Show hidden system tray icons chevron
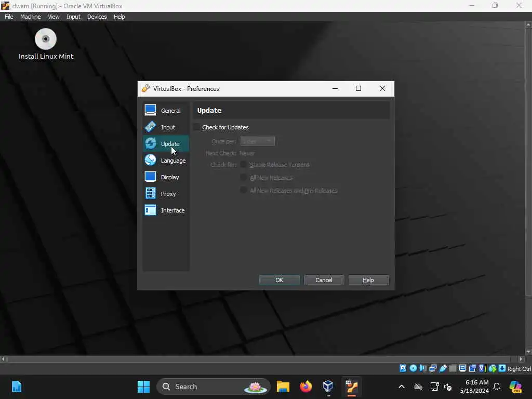Image resolution: width=532 pixels, height=399 pixels. click(402, 387)
